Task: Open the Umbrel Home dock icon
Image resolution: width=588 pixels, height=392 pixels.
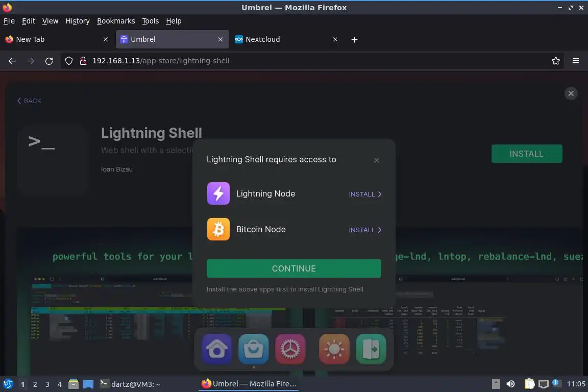Action: tap(217, 349)
